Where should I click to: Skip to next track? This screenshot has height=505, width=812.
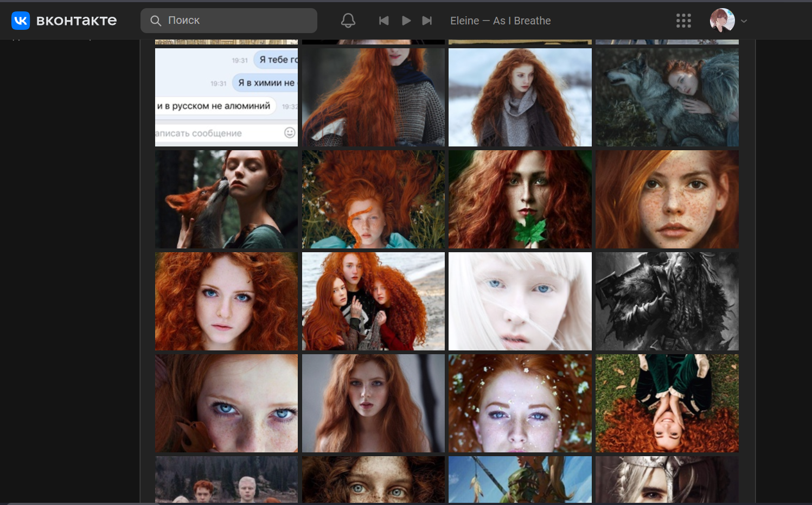(427, 21)
